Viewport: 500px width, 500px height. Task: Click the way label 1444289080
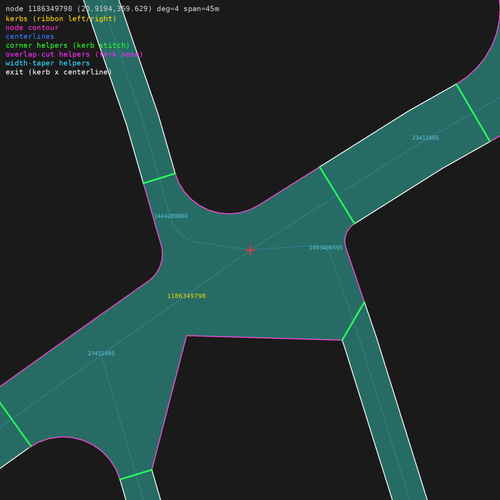(171, 216)
